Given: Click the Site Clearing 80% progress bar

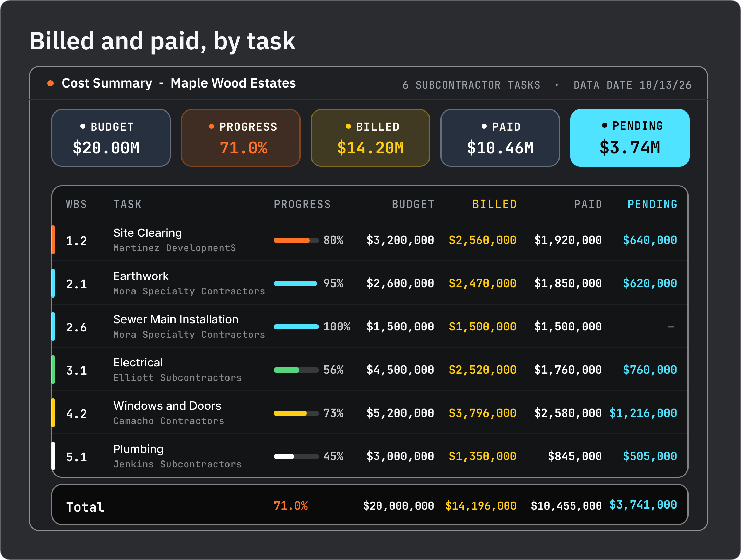Looking at the screenshot, I should pyautogui.click(x=296, y=241).
